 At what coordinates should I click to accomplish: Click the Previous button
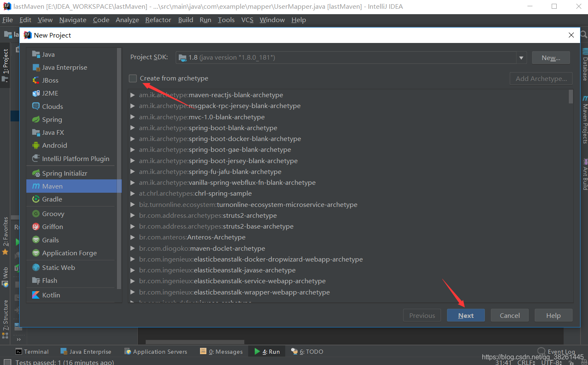point(422,315)
